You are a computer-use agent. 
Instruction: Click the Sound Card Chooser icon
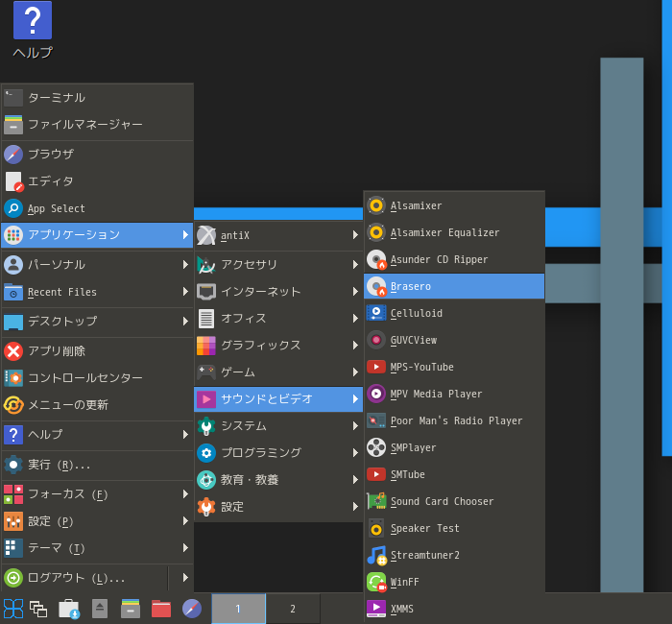[x=376, y=501]
